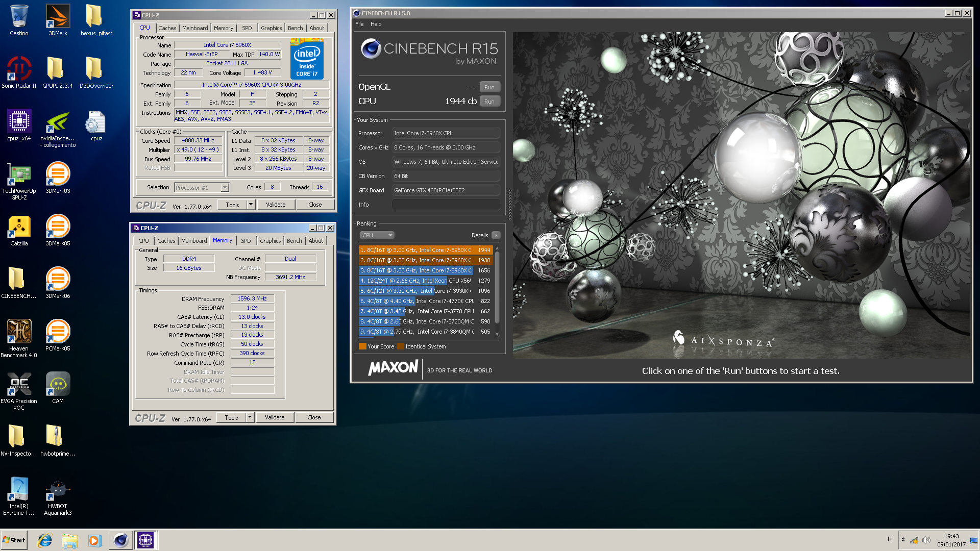This screenshot has width=980, height=551.
Task: Open Processor #1 selection dropdown
Action: (x=202, y=188)
